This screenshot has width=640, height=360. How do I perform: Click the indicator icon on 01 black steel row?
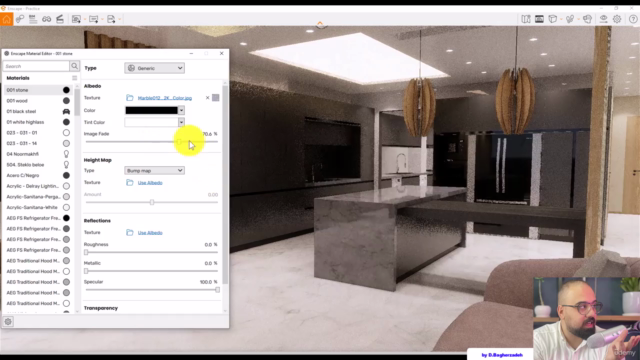pos(66,111)
